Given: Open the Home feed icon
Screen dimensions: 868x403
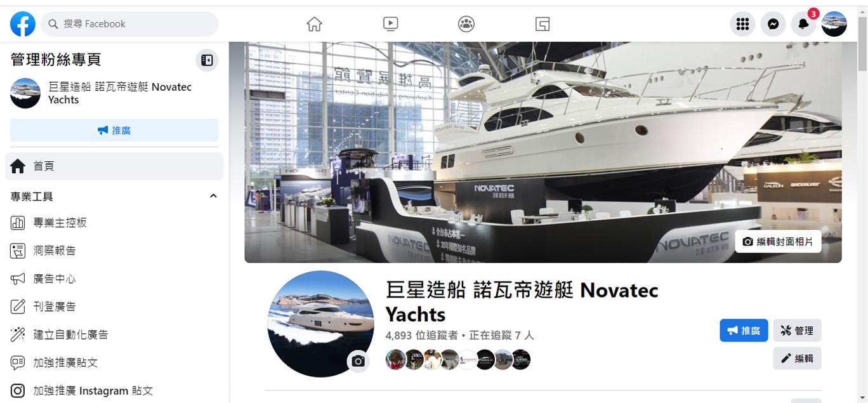Looking at the screenshot, I should pos(314,24).
